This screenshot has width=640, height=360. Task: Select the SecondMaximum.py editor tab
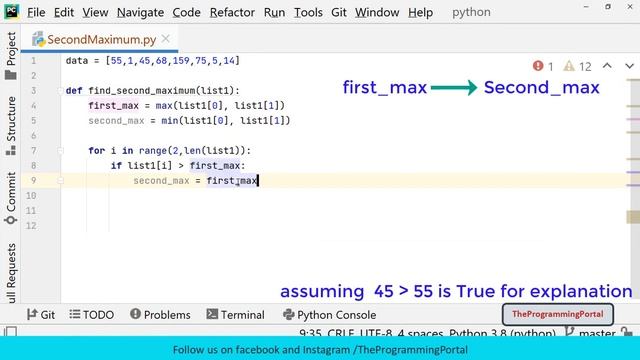[x=101, y=40]
